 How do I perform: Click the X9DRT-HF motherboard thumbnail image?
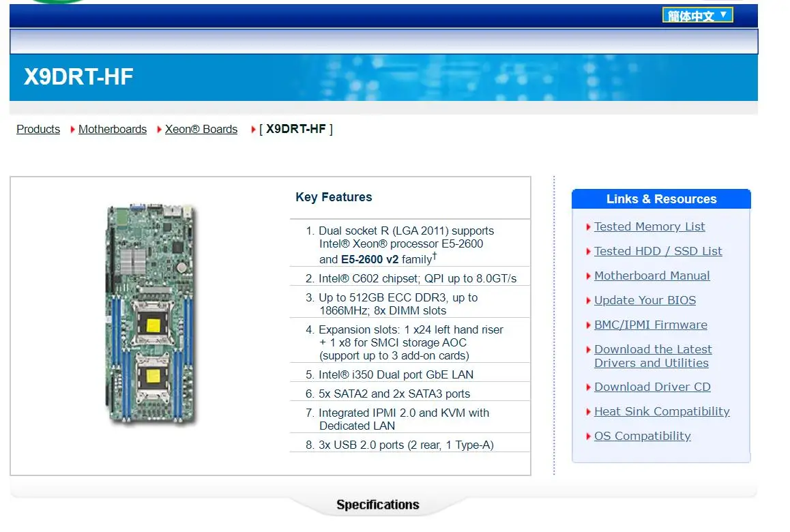tap(150, 315)
